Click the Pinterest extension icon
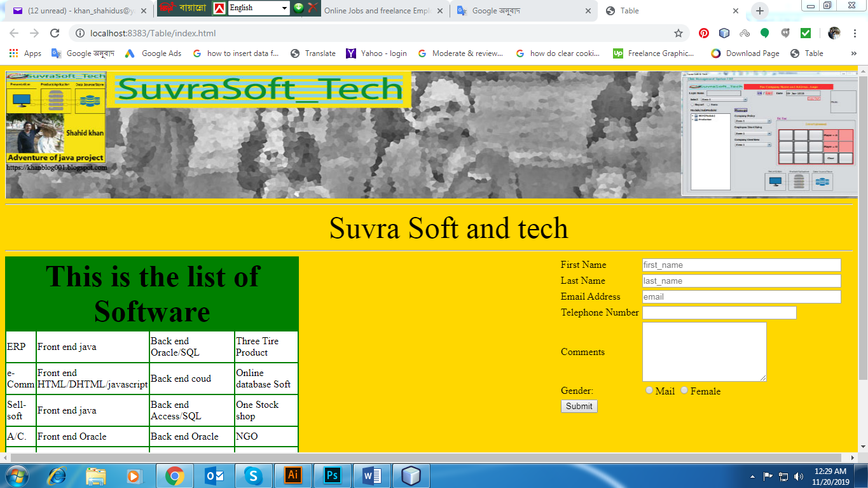This screenshot has height=488, width=868. 704,33
